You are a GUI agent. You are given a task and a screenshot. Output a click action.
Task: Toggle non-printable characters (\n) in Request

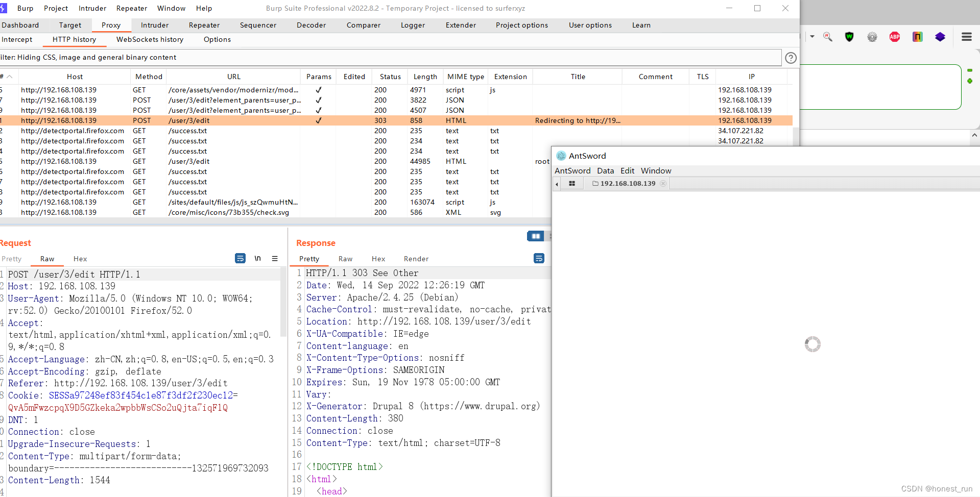[x=258, y=258]
